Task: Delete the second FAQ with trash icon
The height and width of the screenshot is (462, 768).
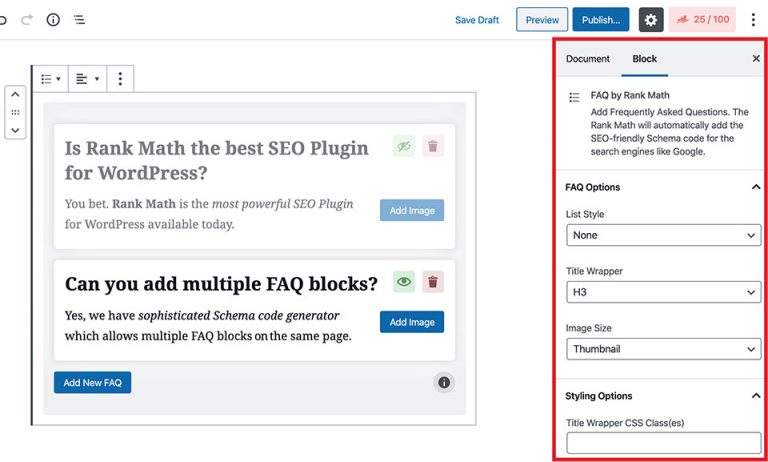Action: 433,283
